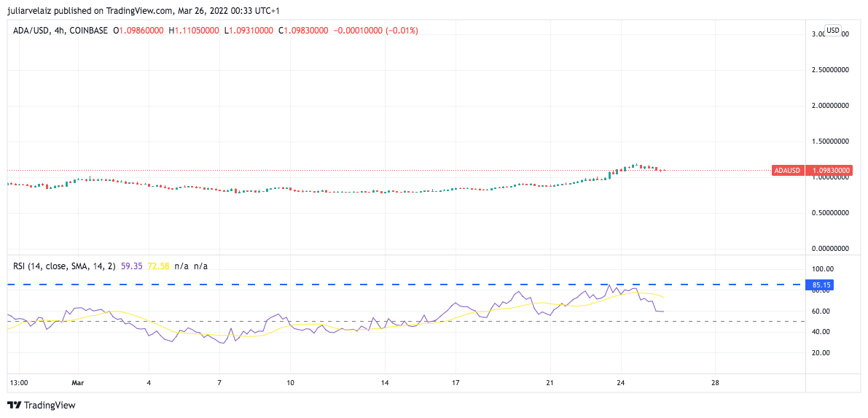Click the purple RSI value 59.35

[133, 266]
